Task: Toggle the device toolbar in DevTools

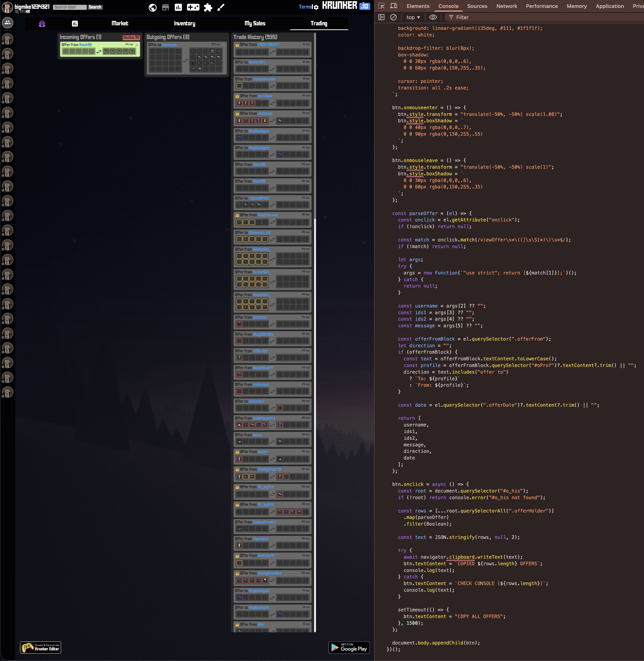Action: (x=393, y=6)
